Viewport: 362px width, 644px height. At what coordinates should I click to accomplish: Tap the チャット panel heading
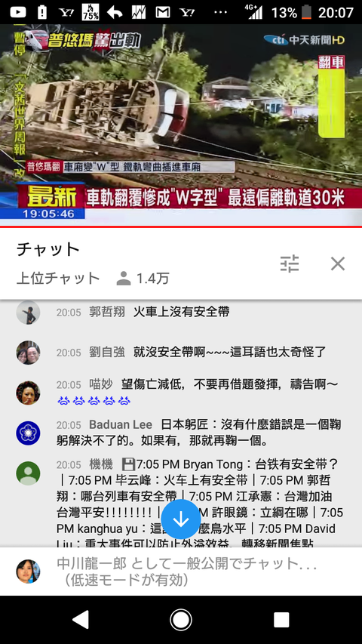48,249
